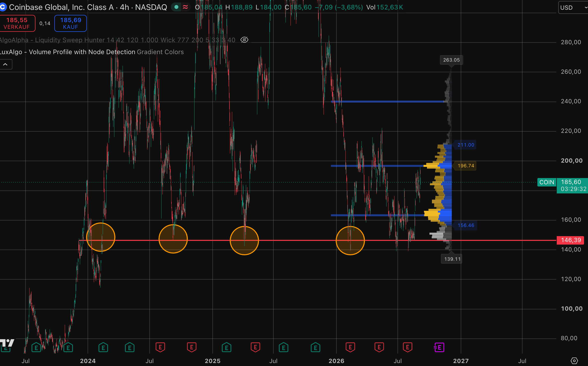Image resolution: width=588 pixels, height=366 pixels.
Task: Click the 120,00 price scale label
Action: click(571, 279)
